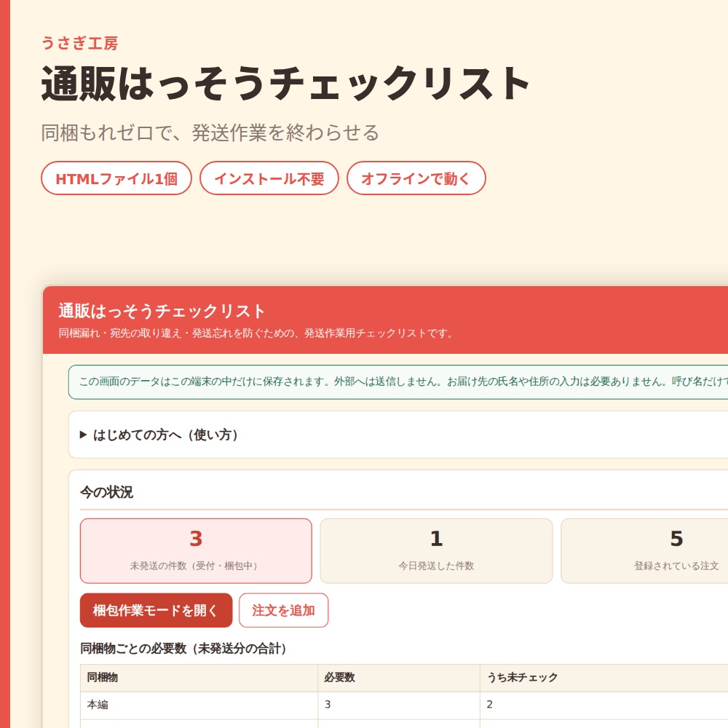Click the 未発送の件数 stat card showing 3
The image size is (728, 728).
point(195,550)
